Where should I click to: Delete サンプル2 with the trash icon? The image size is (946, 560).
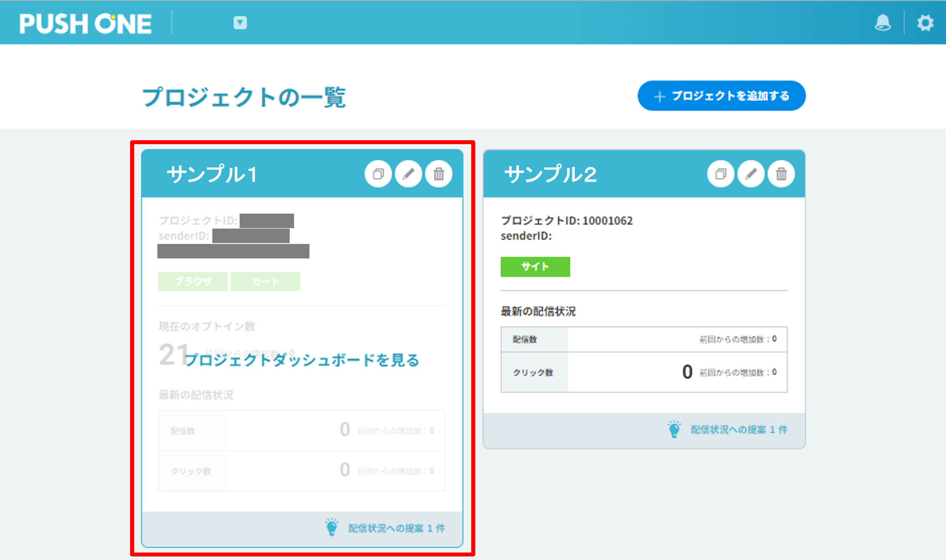tap(781, 174)
